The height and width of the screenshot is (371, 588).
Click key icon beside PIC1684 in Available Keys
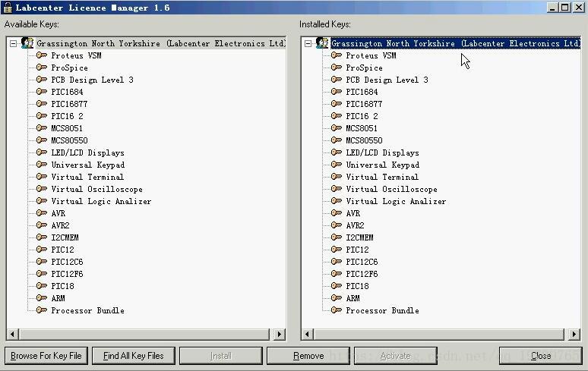click(x=42, y=92)
